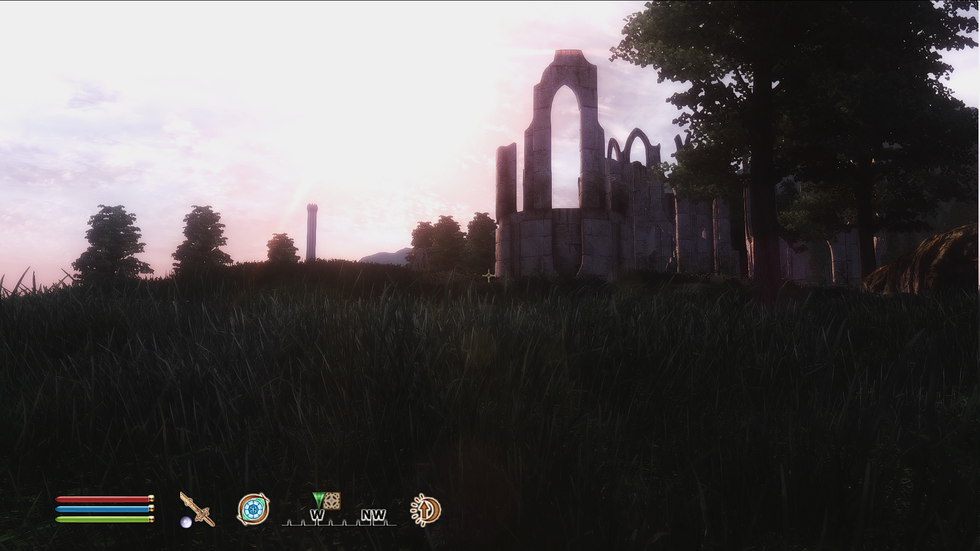The width and height of the screenshot is (980, 551).
Task: Click the compass tick-mark ruler strip
Action: (339, 523)
